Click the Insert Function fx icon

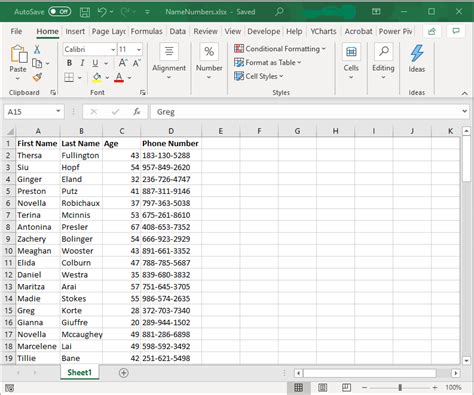click(137, 112)
